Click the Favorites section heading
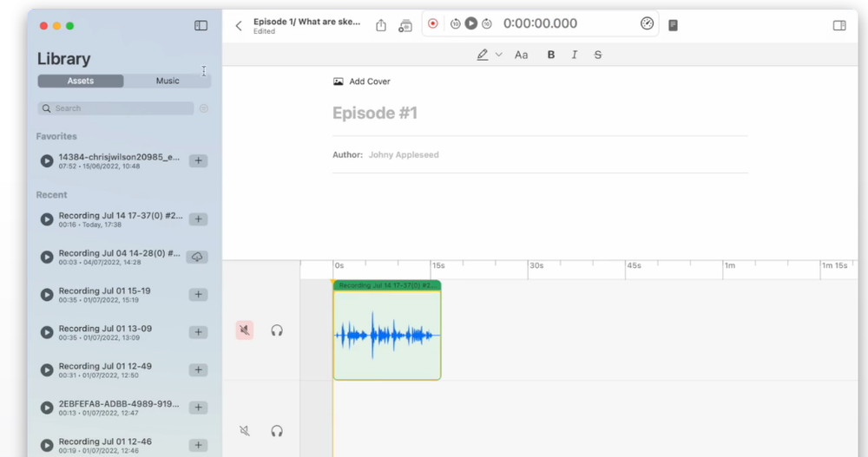The image size is (868, 457). [x=56, y=136]
